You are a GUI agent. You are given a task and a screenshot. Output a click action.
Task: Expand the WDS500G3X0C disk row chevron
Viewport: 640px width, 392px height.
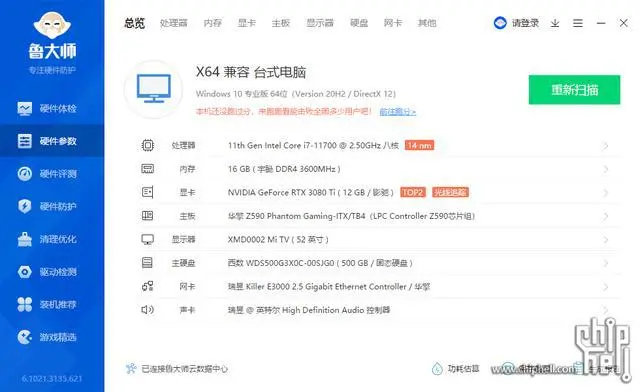click(x=606, y=263)
